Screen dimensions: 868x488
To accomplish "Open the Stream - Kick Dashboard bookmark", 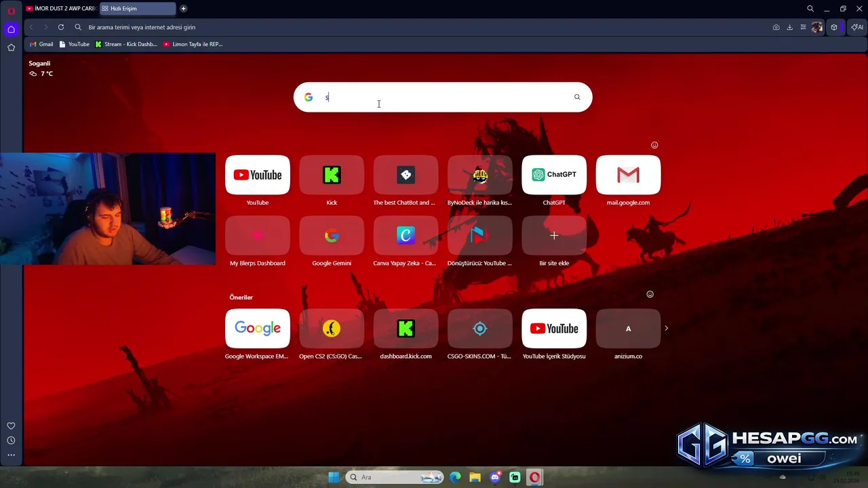I will pyautogui.click(x=126, y=44).
